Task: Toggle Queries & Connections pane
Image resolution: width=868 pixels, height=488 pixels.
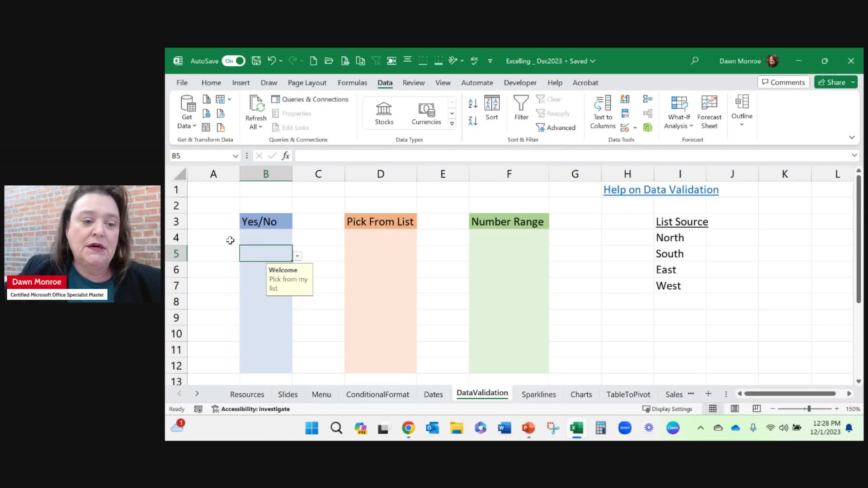Action: click(310, 99)
